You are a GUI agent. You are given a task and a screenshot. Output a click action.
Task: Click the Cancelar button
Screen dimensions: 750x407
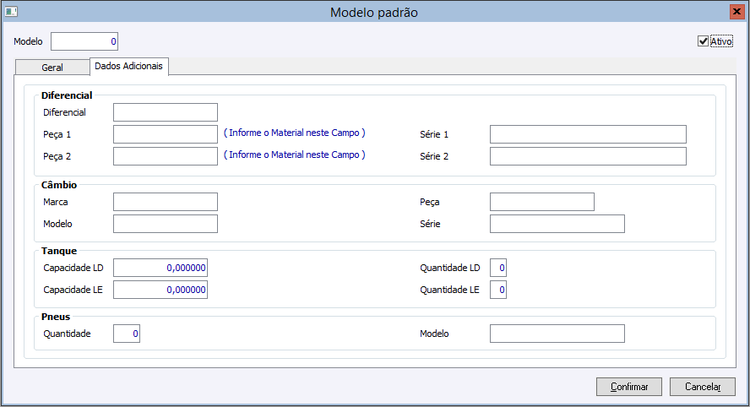[702, 386]
